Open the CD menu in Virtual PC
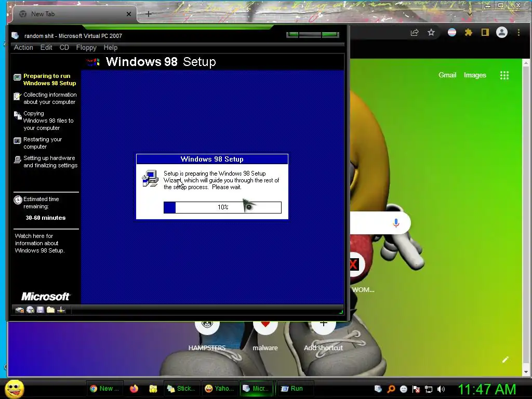Screen dimensions: 532x399 coord(64,47)
